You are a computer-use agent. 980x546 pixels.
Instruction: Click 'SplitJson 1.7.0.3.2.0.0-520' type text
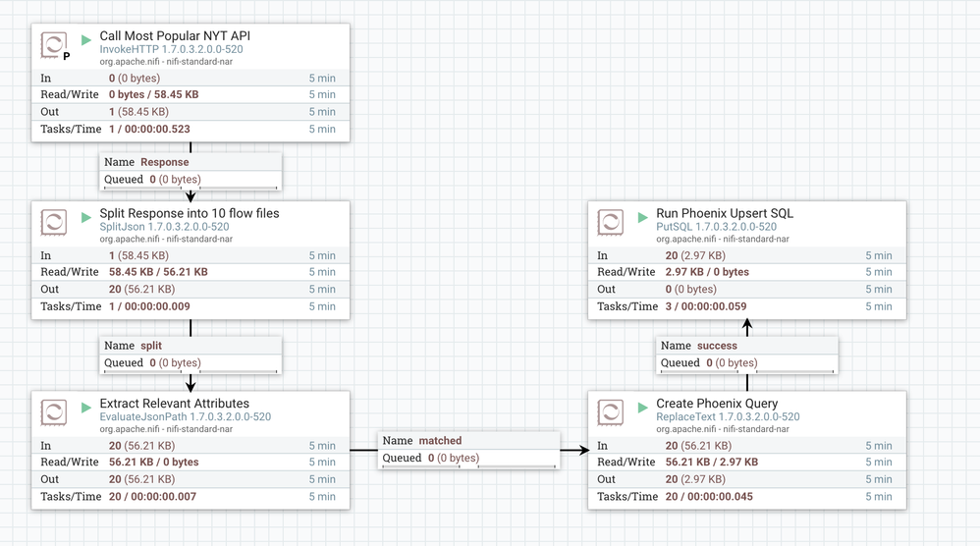point(164,227)
